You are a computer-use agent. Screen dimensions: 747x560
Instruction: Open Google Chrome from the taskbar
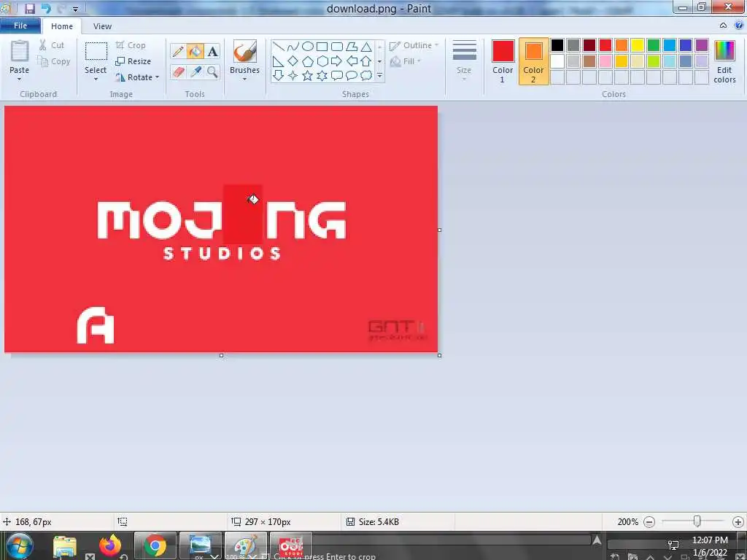tap(155, 545)
